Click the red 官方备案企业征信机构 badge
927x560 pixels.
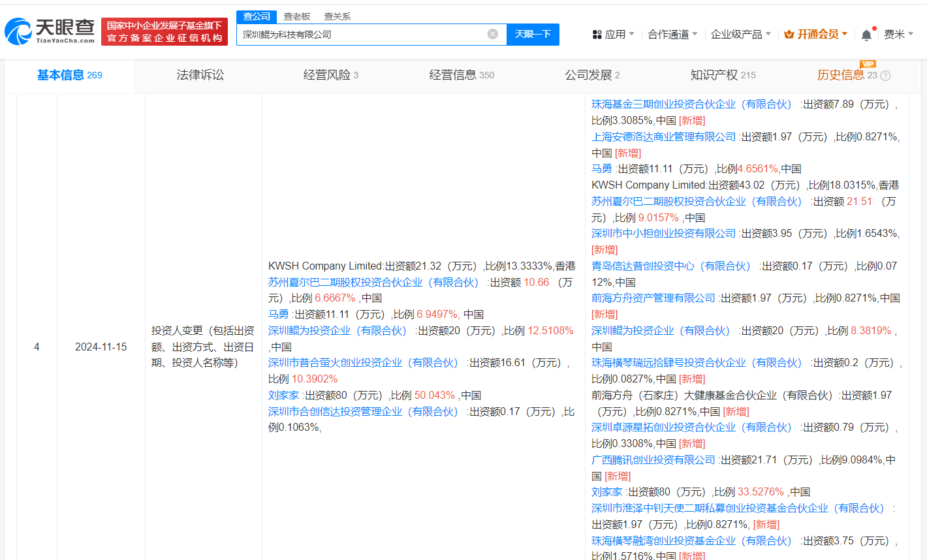point(165,32)
